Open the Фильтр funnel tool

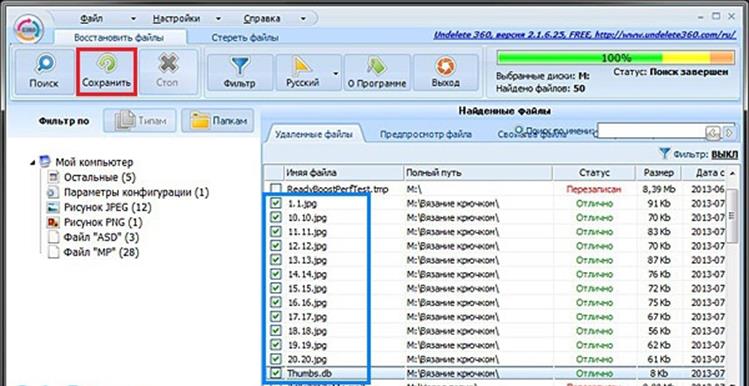[x=239, y=72]
